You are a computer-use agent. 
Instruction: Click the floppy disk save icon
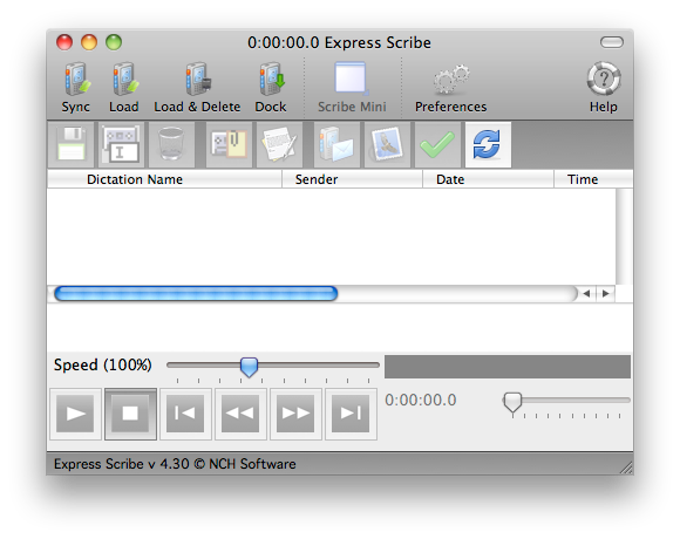click(71, 145)
